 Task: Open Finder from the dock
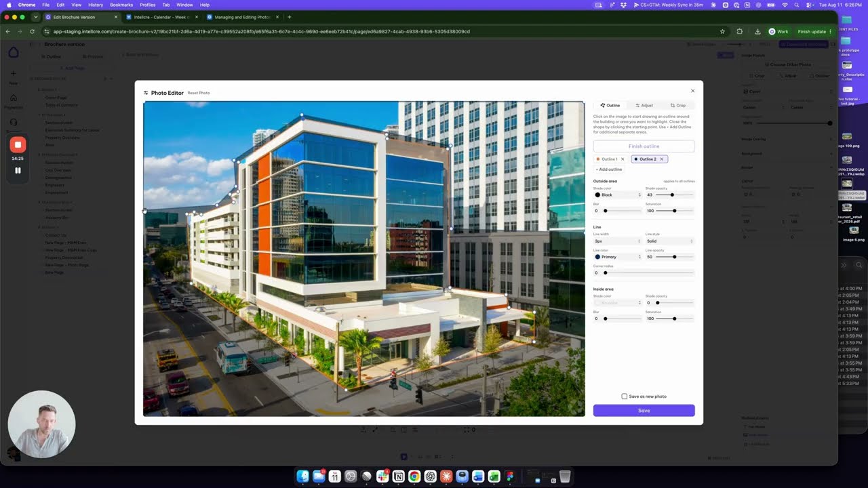pyautogui.click(x=303, y=476)
